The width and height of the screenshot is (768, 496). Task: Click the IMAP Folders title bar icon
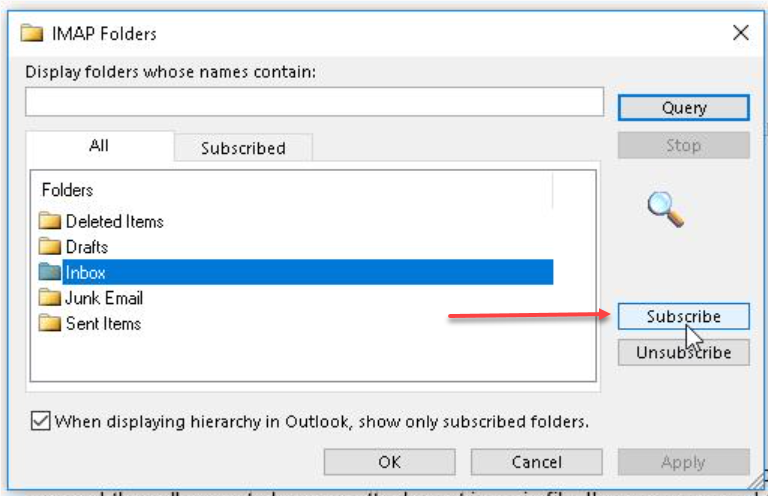pyautogui.click(x=33, y=34)
